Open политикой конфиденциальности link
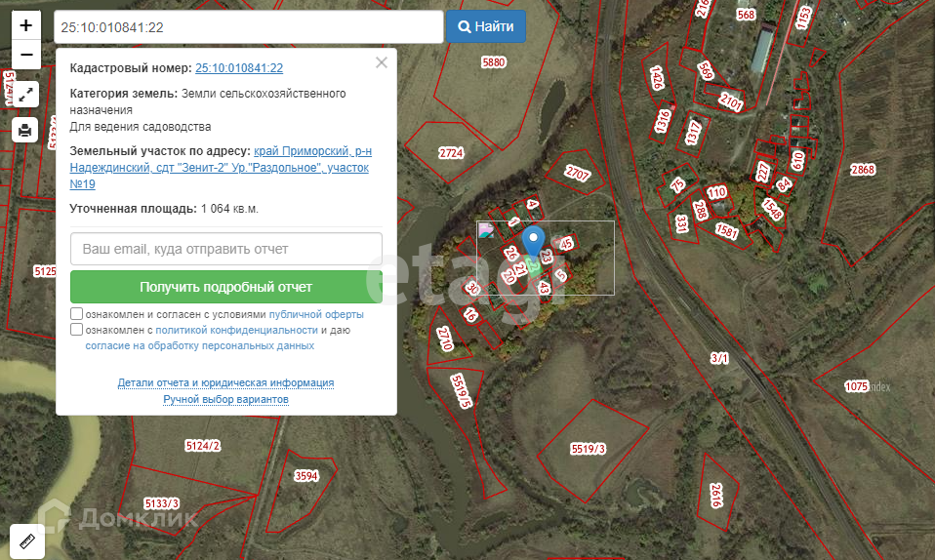This screenshot has height=560, width=935. click(236, 330)
